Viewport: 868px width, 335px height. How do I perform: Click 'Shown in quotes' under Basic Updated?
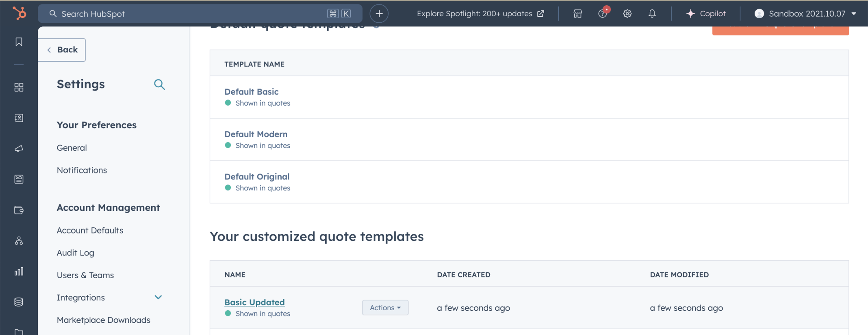point(263,313)
